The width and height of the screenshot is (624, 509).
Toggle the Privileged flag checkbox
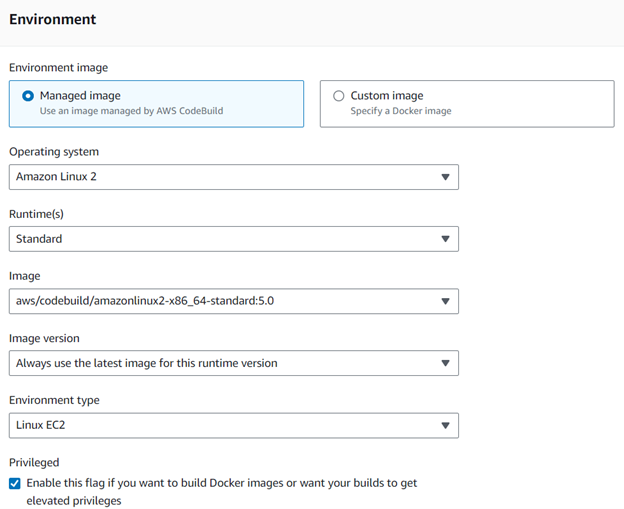coord(15,483)
